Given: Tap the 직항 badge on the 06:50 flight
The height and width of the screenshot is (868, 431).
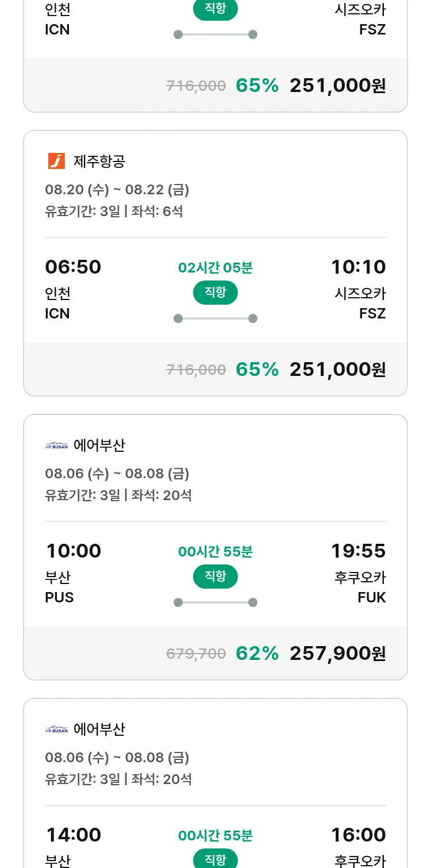Looking at the screenshot, I should click(x=215, y=293).
